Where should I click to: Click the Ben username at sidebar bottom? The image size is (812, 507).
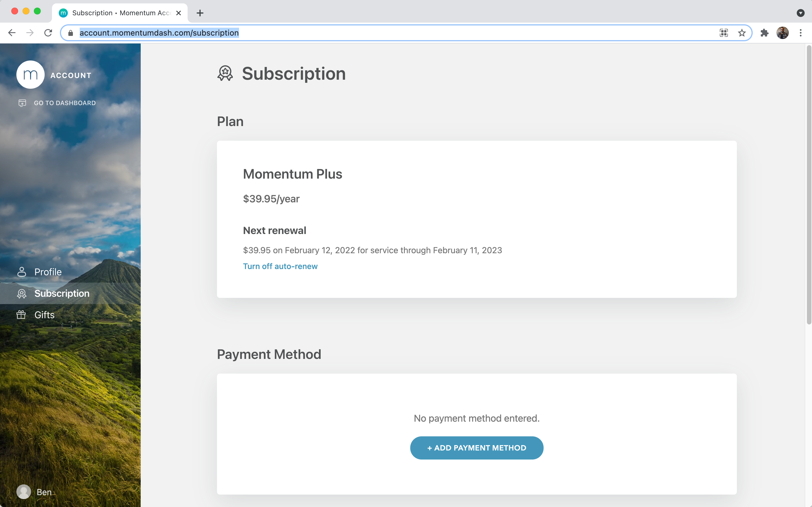point(44,492)
